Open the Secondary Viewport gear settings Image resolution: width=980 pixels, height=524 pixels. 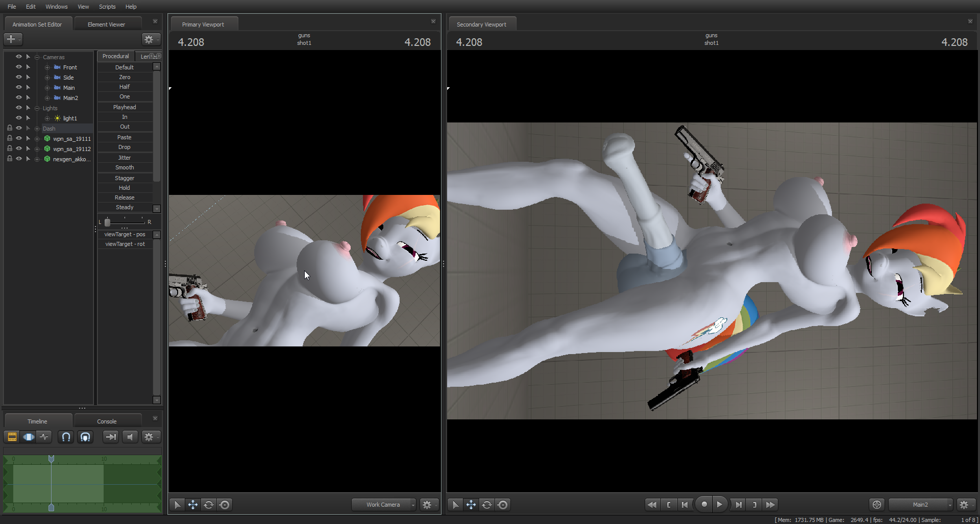click(x=966, y=505)
